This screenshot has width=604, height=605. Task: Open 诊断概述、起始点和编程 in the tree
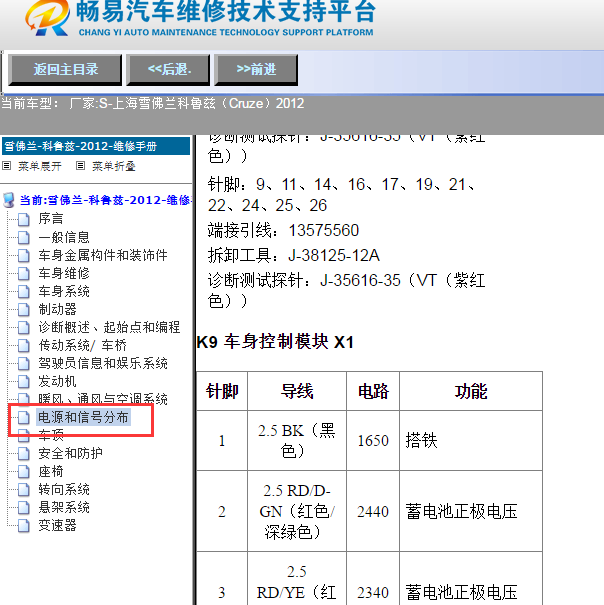(x=109, y=327)
